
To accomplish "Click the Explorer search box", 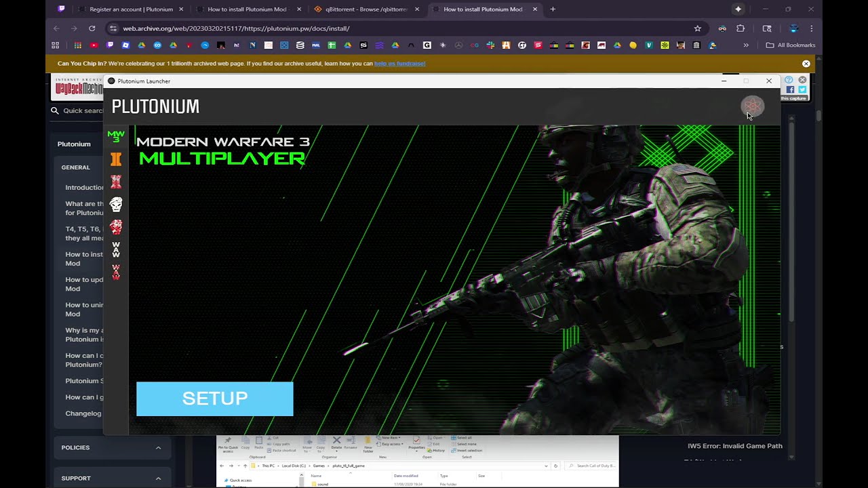I will [x=591, y=466].
